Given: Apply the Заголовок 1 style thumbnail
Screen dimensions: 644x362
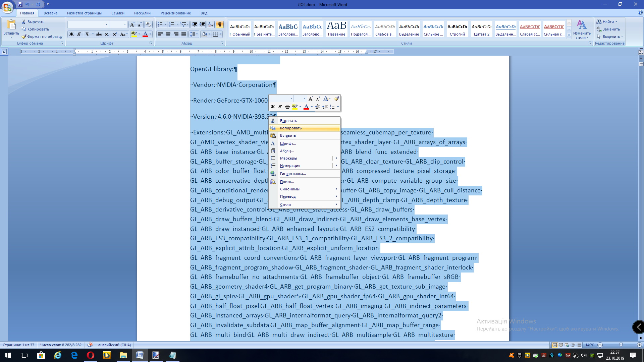Looking at the screenshot, I should (x=288, y=29).
